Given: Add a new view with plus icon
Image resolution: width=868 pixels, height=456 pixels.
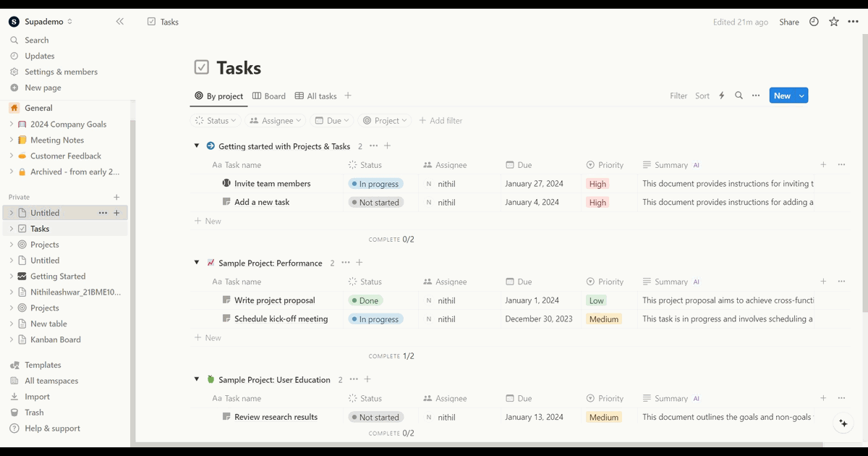Looking at the screenshot, I should click(348, 96).
